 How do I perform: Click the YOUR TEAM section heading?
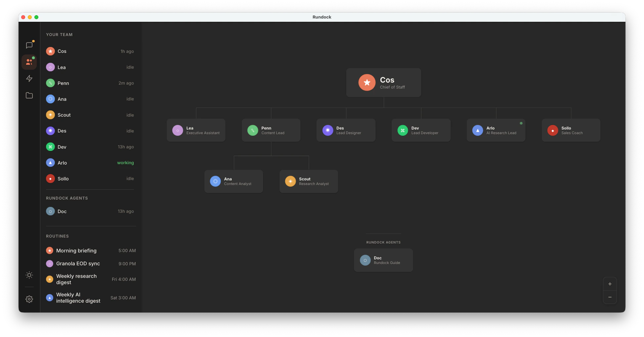(59, 34)
